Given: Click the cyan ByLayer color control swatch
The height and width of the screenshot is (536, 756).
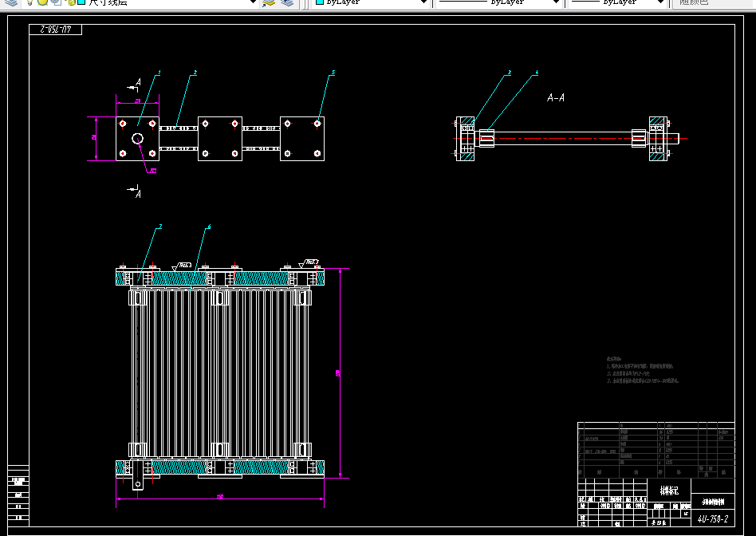Looking at the screenshot, I should coord(319,2).
